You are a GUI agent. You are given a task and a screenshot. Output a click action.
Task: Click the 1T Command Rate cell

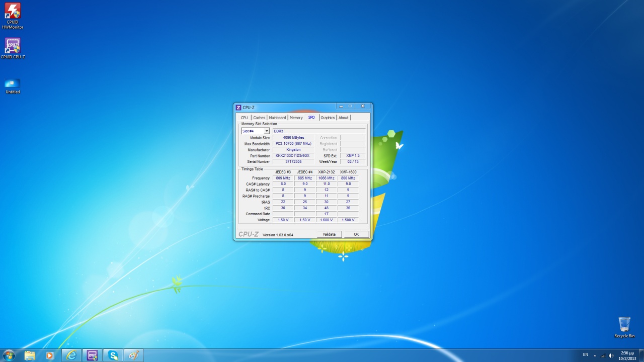click(327, 214)
